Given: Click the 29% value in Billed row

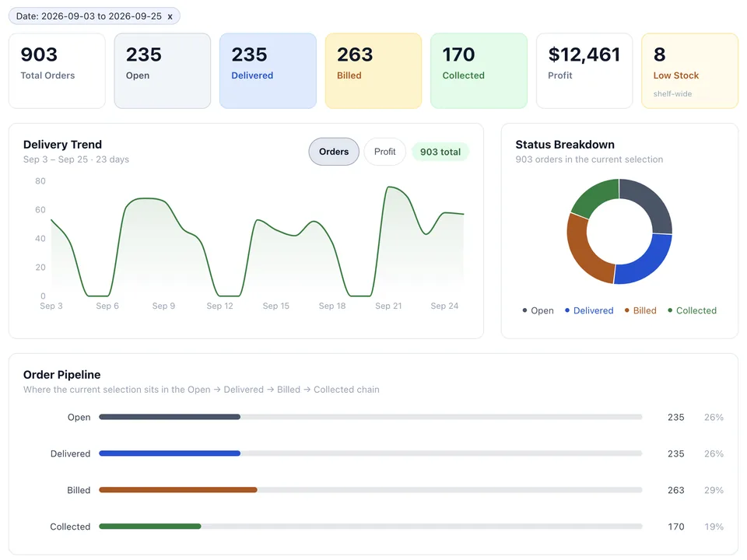Looking at the screenshot, I should (714, 490).
